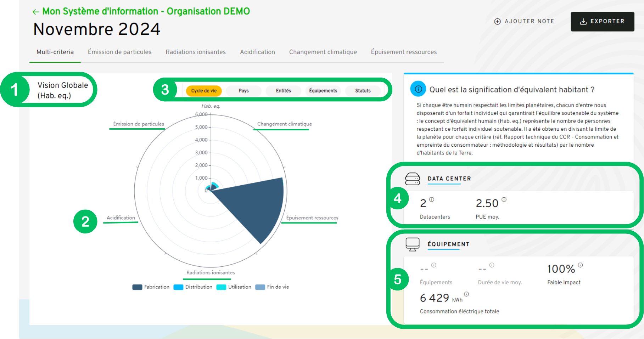Click the Radiations ionisantes chart axis label
644x339 pixels.
211,273
